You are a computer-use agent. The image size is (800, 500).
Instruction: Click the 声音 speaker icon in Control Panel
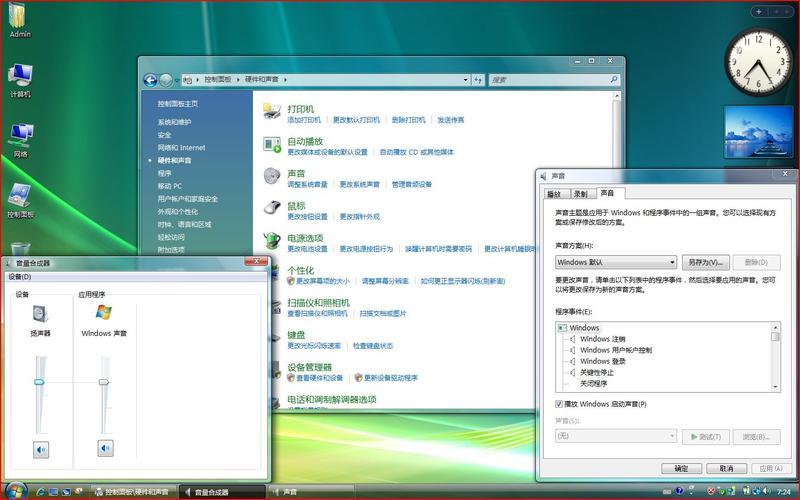click(x=271, y=176)
